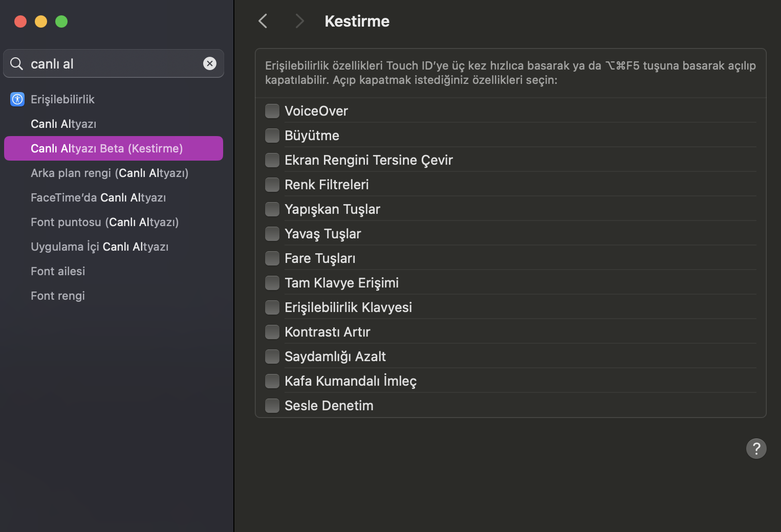Toggle Erişilebilirlik Klavyesi checkbox
The width and height of the screenshot is (781, 532).
[272, 307]
